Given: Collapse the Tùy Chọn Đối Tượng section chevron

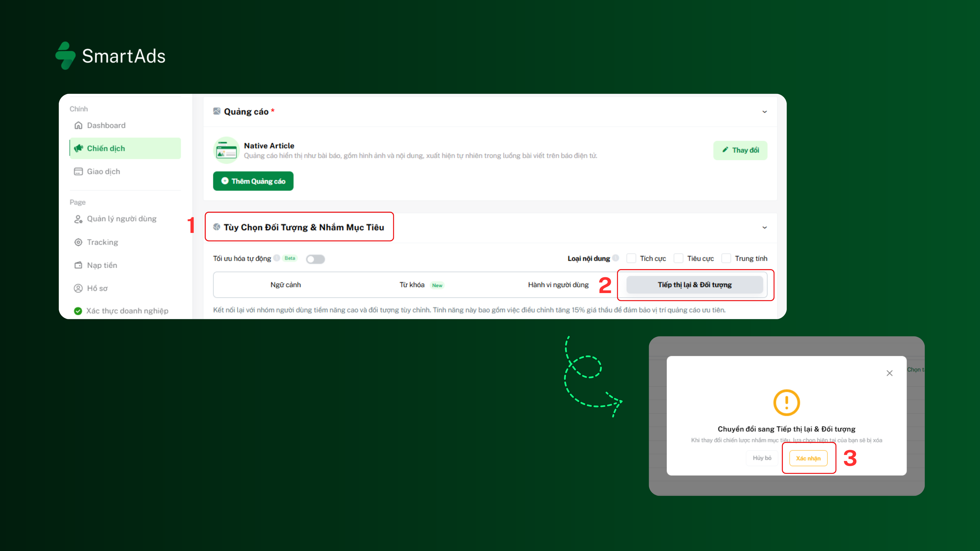Looking at the screenshot, I should tap(765, 227).
